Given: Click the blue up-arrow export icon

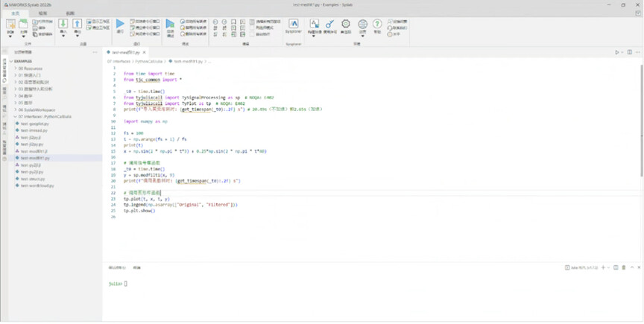Looking at the screenshot, I should 78,23.
